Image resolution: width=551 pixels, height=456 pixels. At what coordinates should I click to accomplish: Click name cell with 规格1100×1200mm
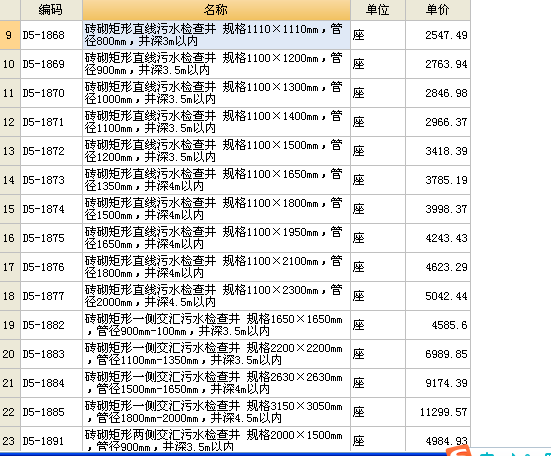216,64
